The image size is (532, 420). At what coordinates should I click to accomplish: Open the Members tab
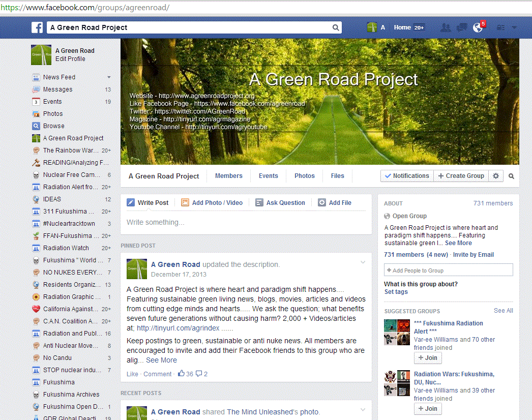pos(229,176)
